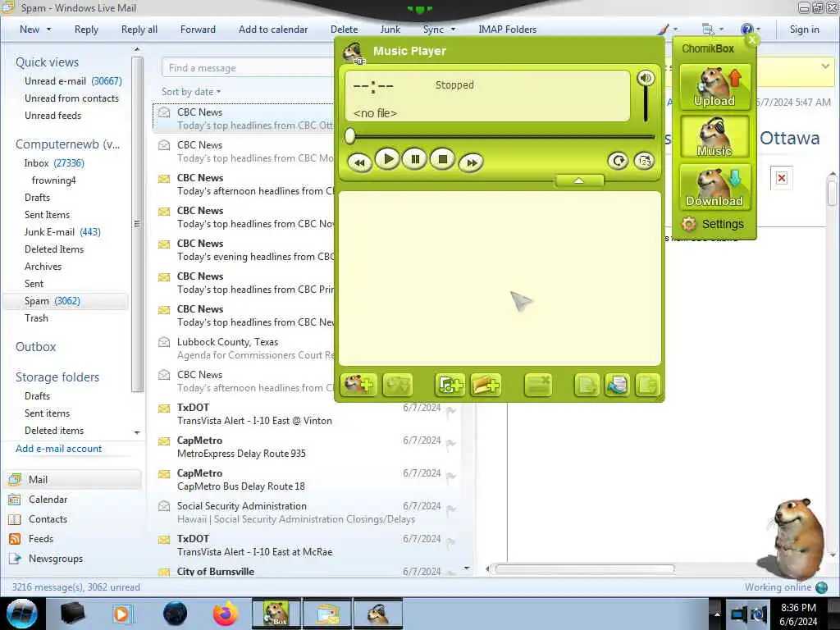The width and height of the screenshot is (840, 630).
Task: Open TxDOT I-10 East @ Vinton message
Action: point(305,414)
